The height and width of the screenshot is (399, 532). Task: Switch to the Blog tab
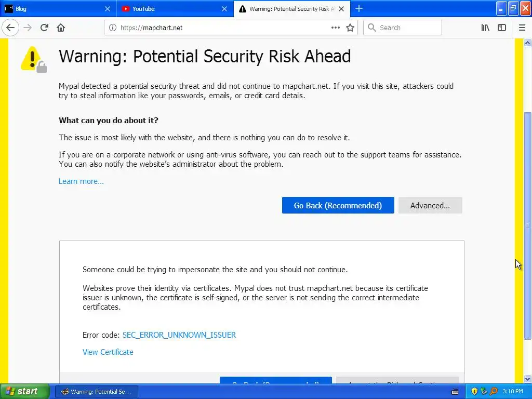click(58, 9)
